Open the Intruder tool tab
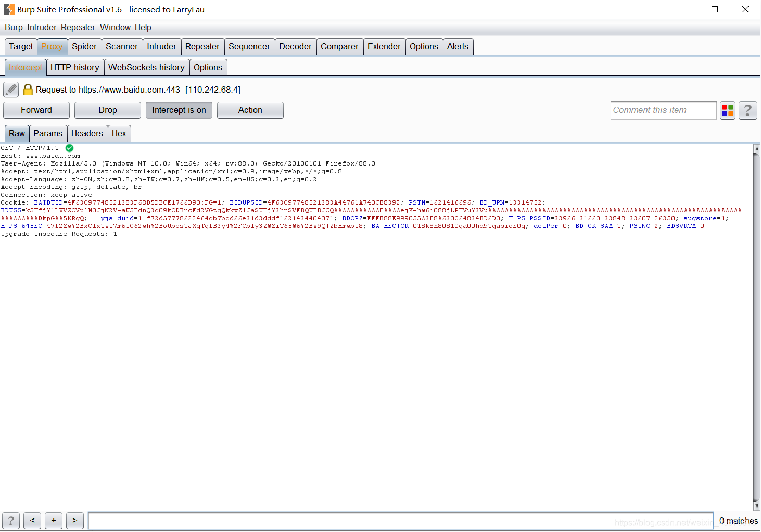Screen dimensions: 761x532 (x=162, y=46)
